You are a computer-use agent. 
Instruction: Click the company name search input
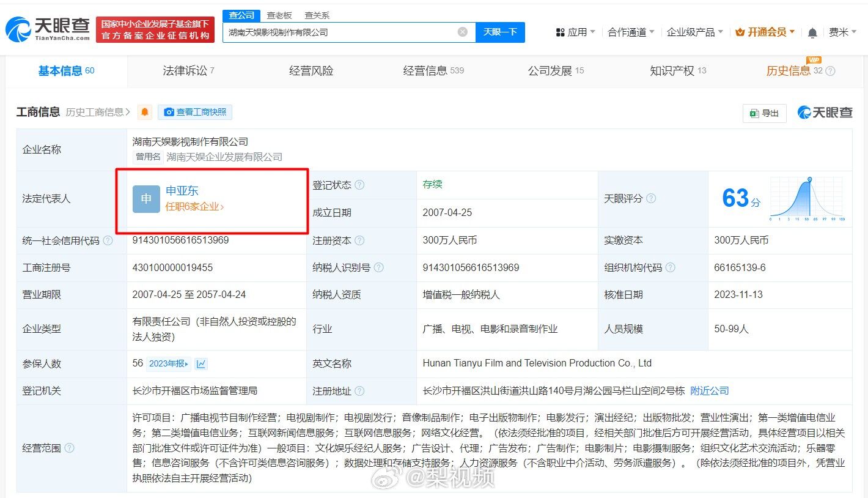pos(339,32)
